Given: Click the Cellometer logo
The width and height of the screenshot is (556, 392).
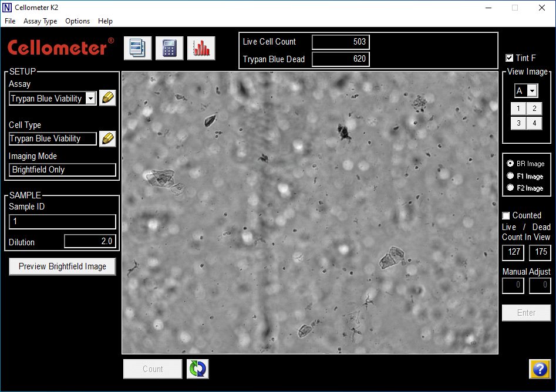Looking at the screenshot, I should point(59,48).
